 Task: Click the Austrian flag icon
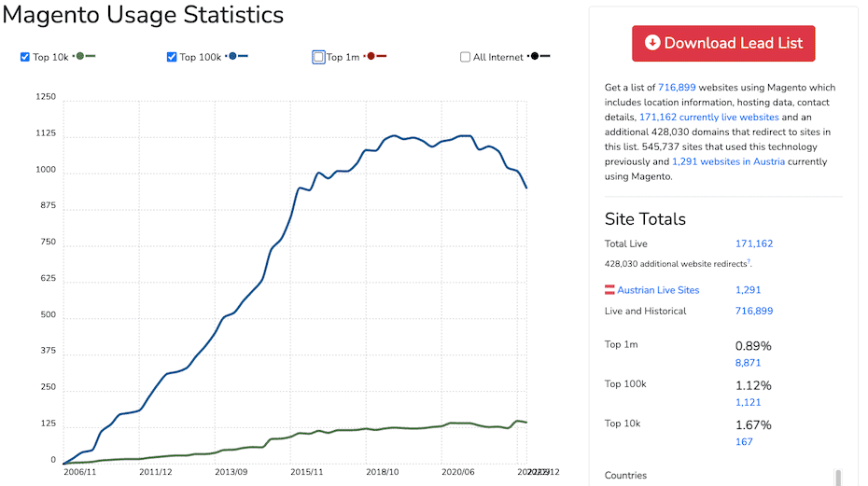609,289
